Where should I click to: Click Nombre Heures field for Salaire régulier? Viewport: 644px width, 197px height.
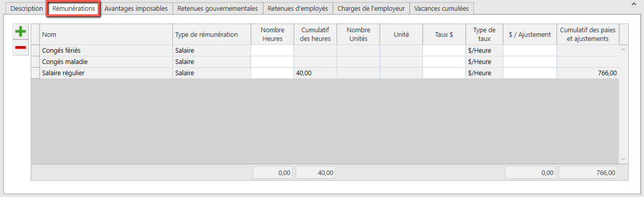click(272, 73)
